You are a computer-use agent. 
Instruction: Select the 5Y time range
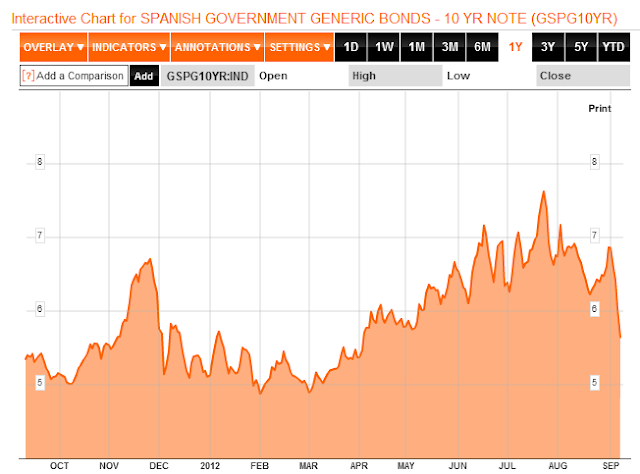coord(581,47)
